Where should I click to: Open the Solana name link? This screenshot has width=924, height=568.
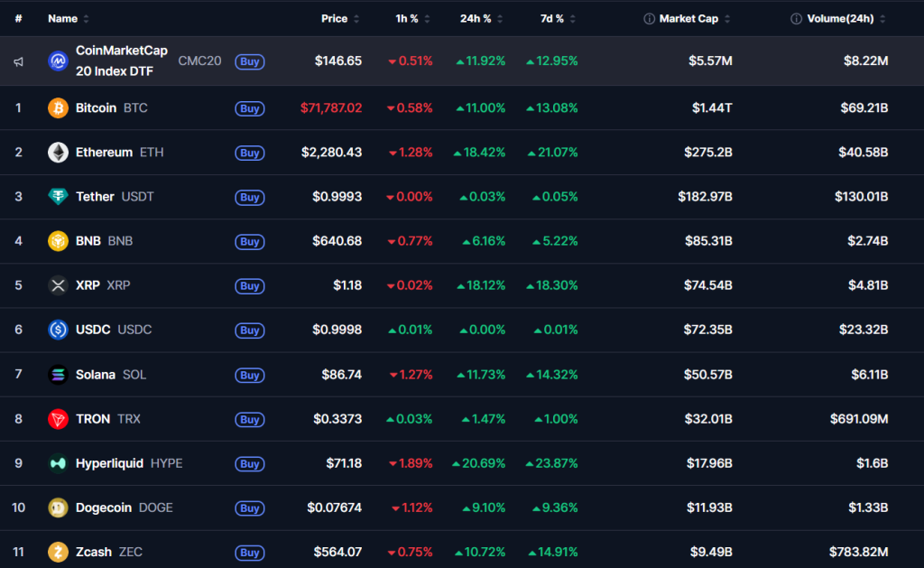(96, 375)
